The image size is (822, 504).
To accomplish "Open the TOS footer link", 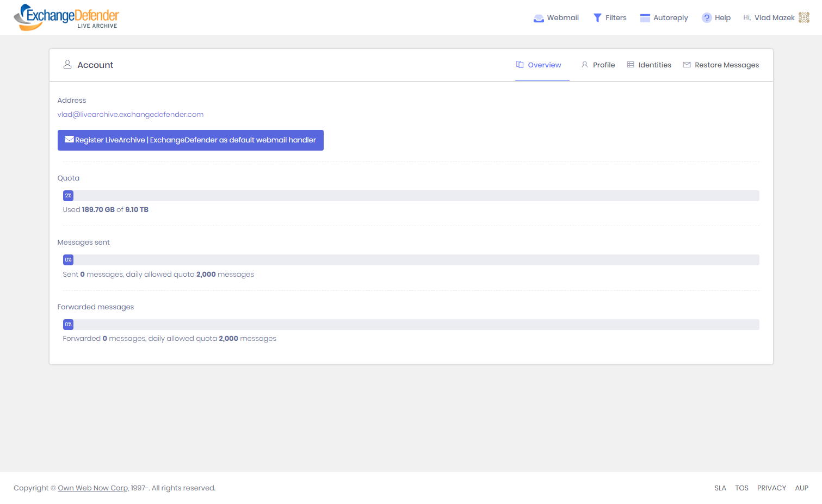I will pyautogui.click(x=741, y=488).
